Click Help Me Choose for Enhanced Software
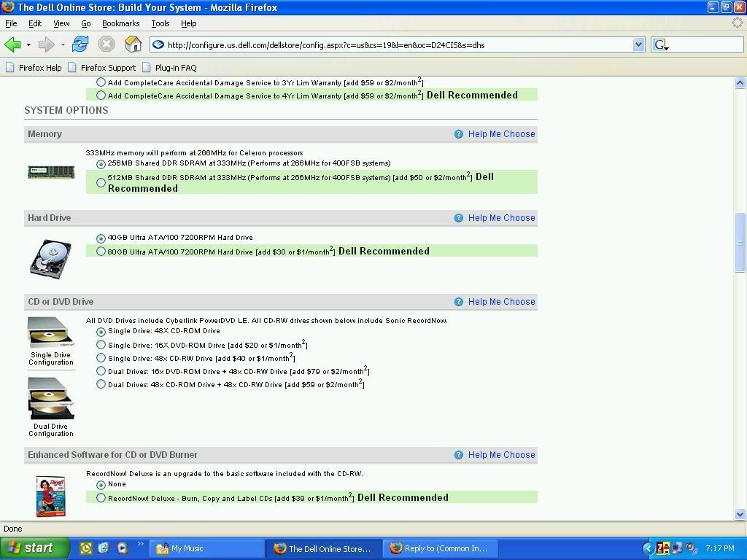Viewport: 747px width, 560px height. [501, 455]
